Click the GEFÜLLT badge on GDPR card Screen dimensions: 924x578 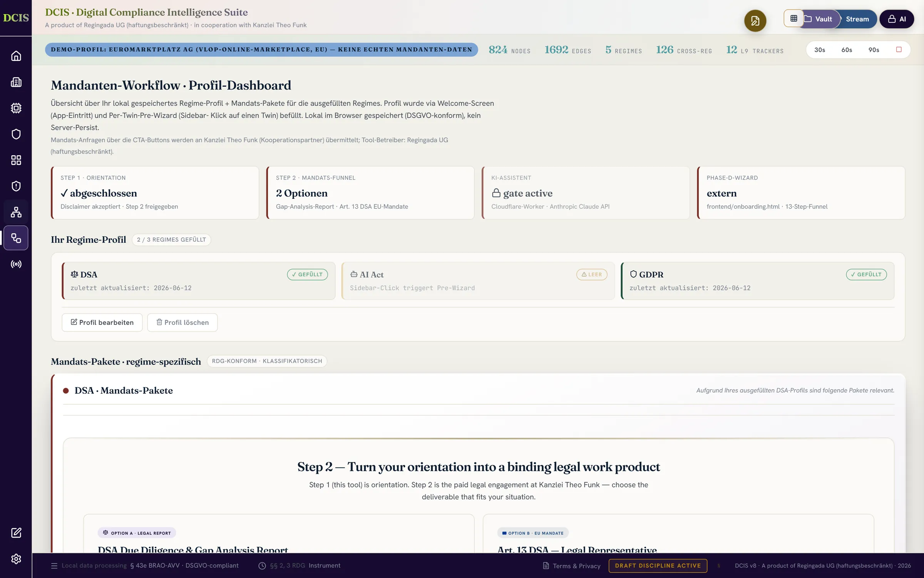[866, 274]
